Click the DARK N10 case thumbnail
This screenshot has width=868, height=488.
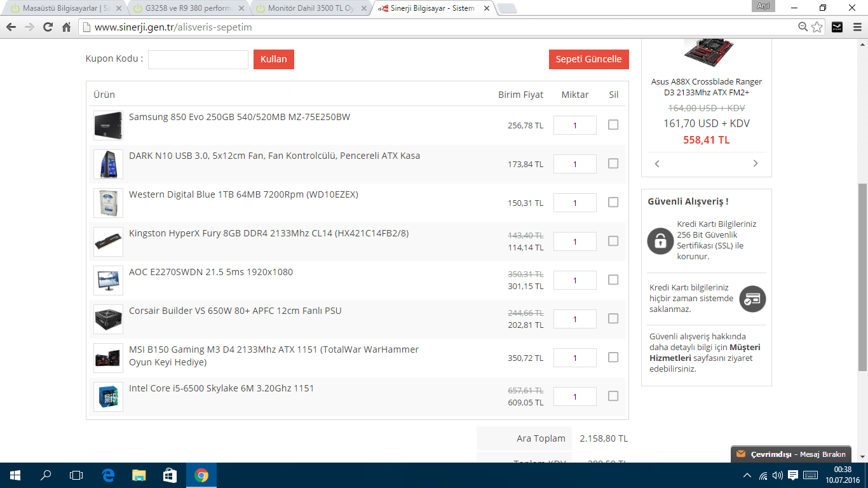(x=108, y=164)
